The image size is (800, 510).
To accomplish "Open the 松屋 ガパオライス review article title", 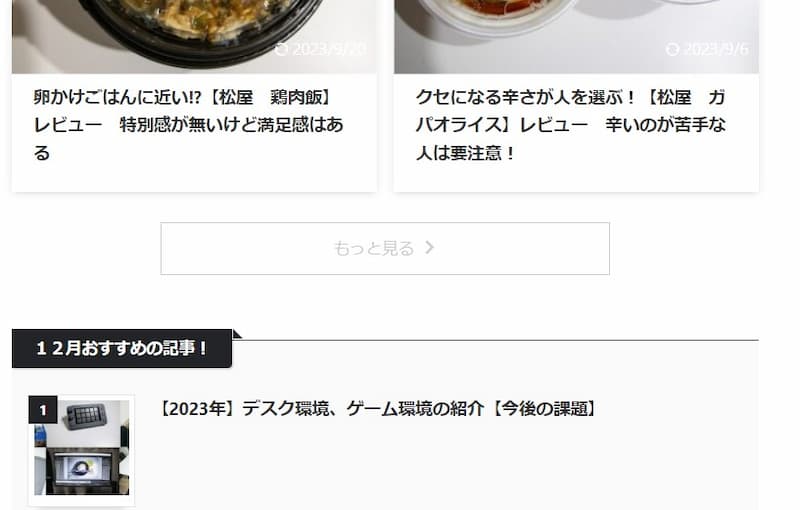I will pyautogui.click(x=570, y=125).
